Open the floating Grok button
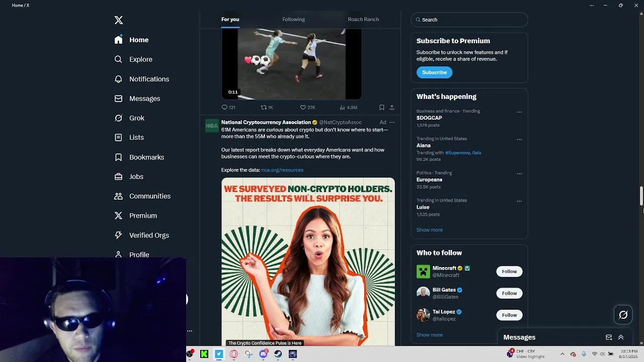Screen dimensions: 644x362 [x=623, y=315]
